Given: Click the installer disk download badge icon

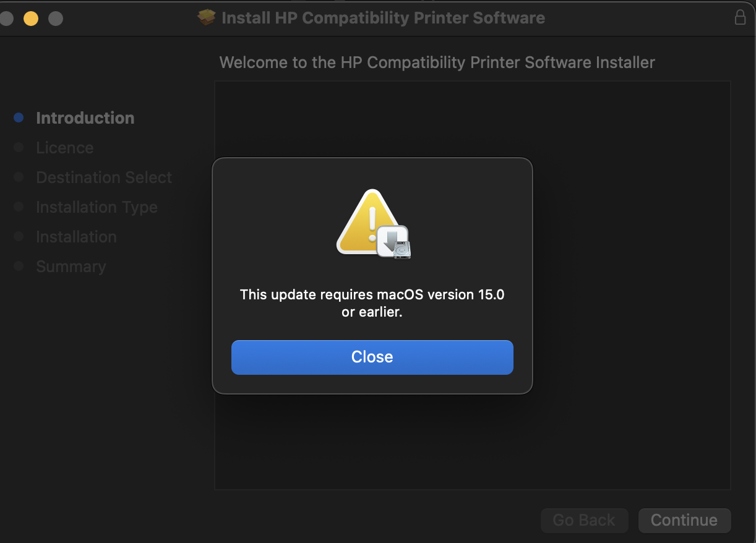Looking at the screenshot, I should coord(395,242).
